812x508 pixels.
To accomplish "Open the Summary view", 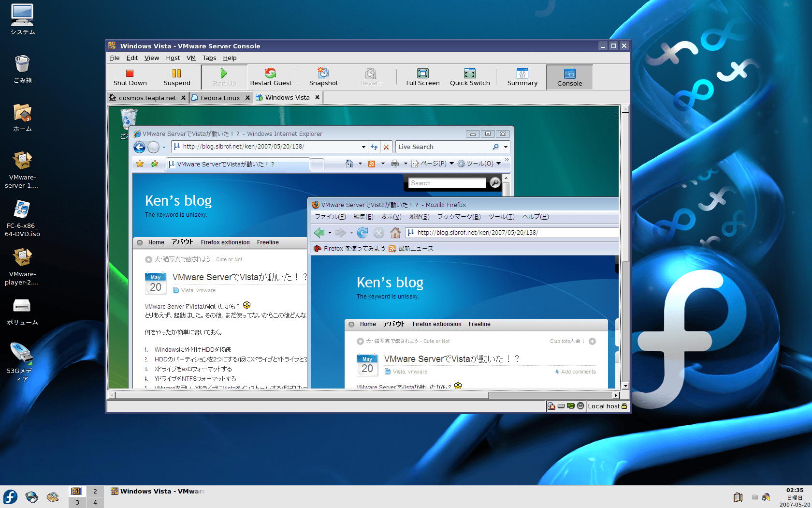I will 522,77.
